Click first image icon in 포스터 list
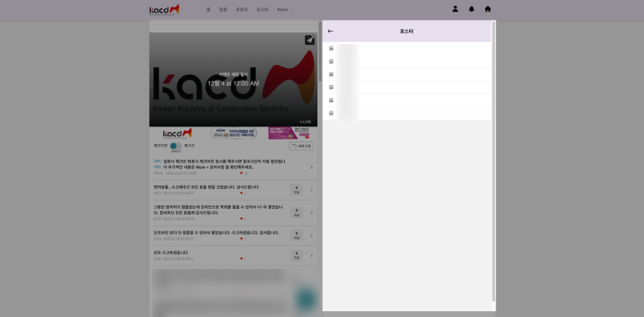The width and height of the screenshot is (644, 317). click(332, 48)
